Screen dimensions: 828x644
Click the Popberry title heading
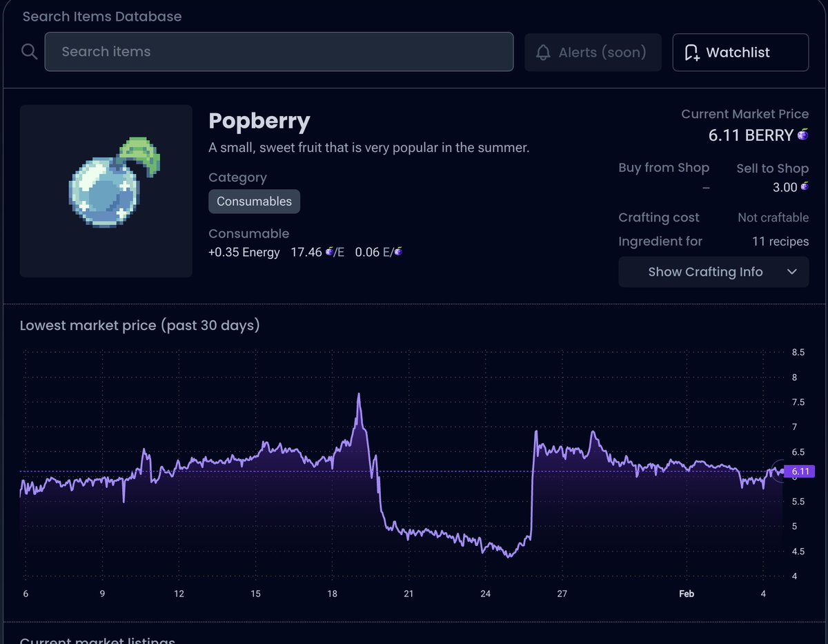[x=259, y=121]
